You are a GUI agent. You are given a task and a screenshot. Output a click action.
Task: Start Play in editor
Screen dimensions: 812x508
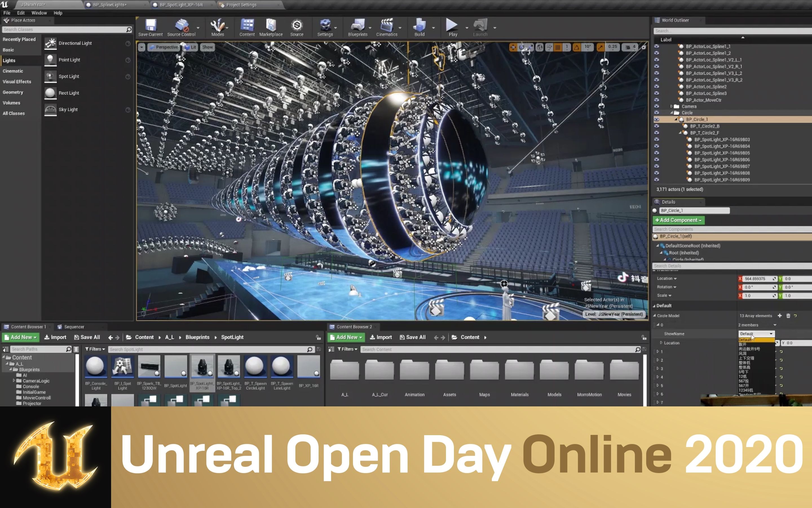(452, 28)
